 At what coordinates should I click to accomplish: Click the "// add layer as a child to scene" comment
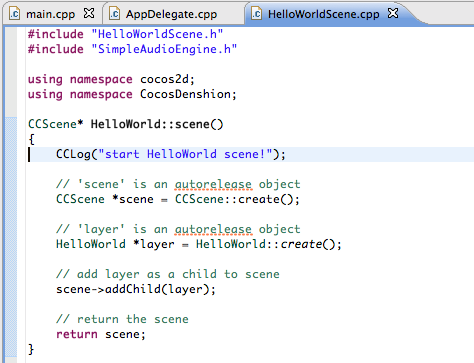(x=168, y=274)
